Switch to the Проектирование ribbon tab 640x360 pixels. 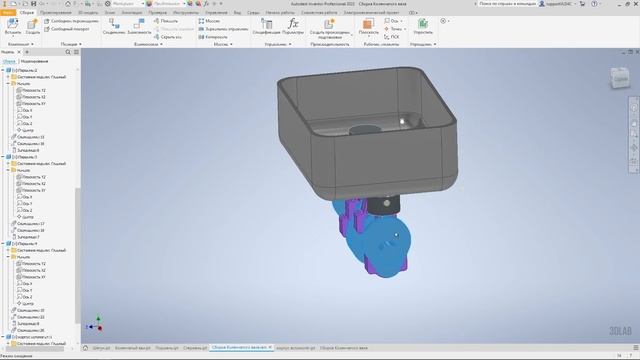click(56, 13)
